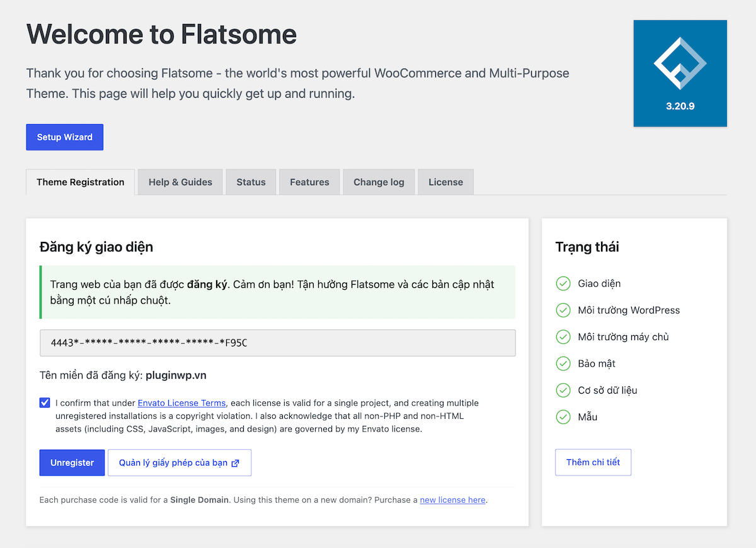
Task: Click the Đăng ký giao diện heading
Action: pos(96,247)
